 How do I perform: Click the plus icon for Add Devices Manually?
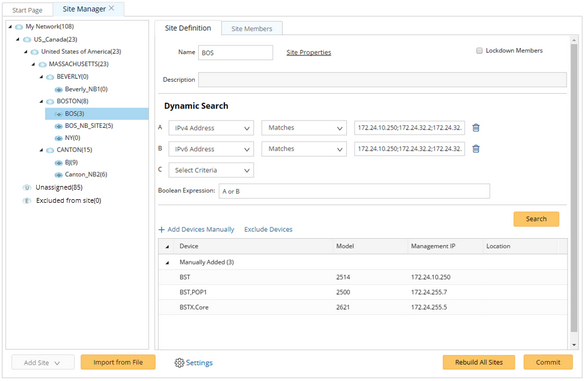point(162,230)
